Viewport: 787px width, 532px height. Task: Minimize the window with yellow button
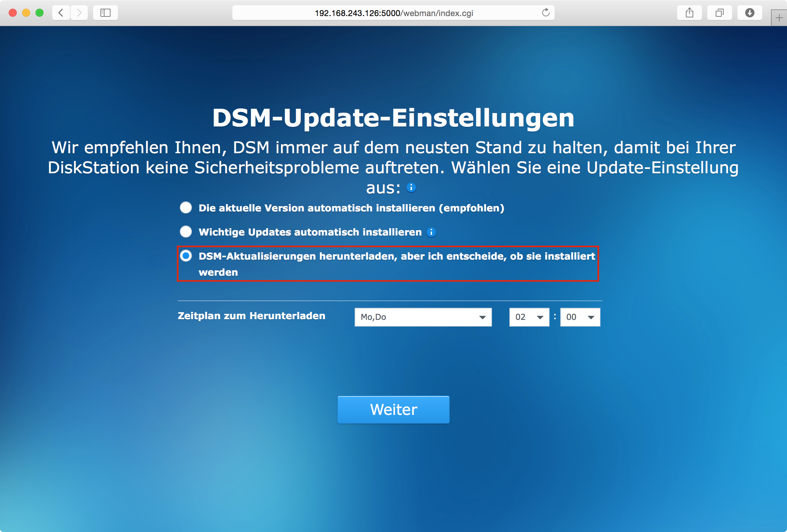pyautogui.click(x=26, y=13)
